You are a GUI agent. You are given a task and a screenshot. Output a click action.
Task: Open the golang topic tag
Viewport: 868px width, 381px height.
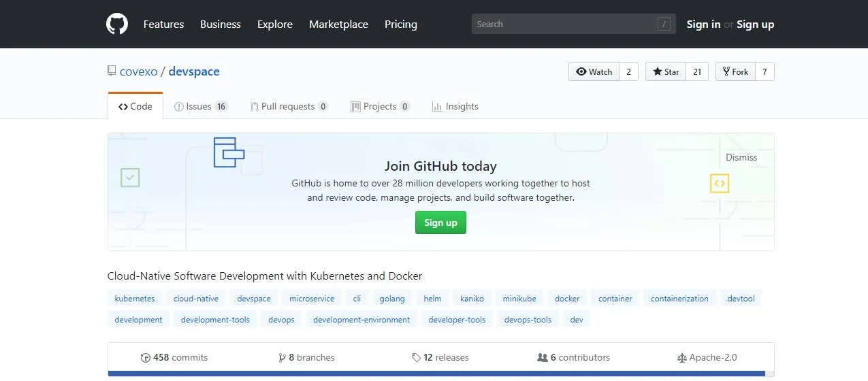pos(392,298)
